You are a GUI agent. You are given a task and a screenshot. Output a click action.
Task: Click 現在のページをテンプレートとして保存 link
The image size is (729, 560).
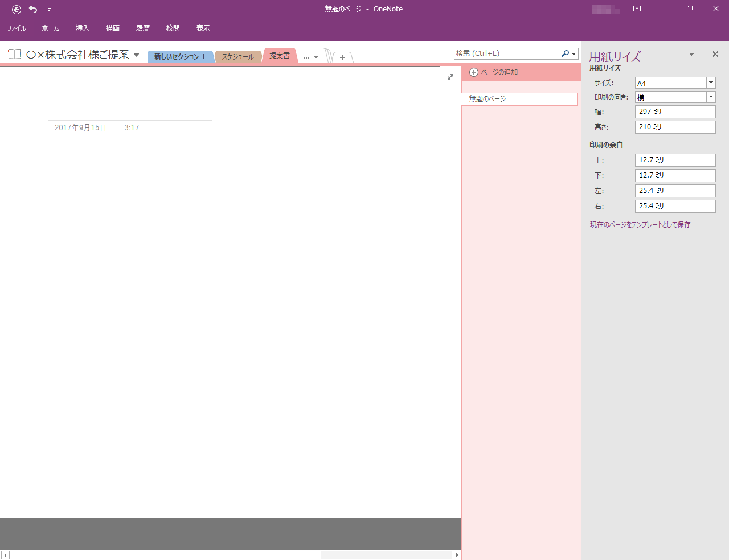(640, 225)
